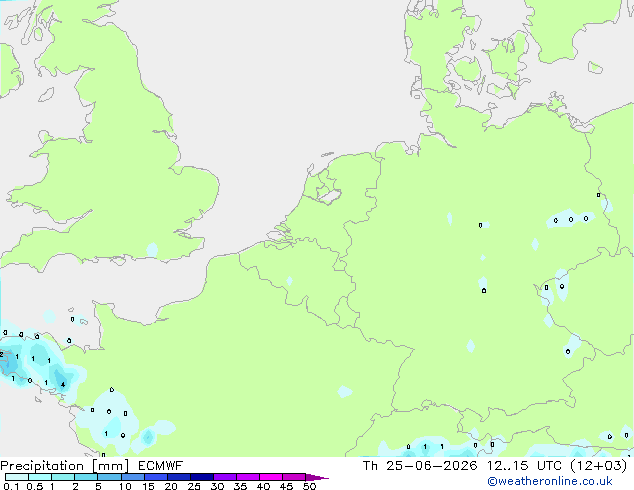Select the 10–15 mm legend swatch

[x=133, y=477]
